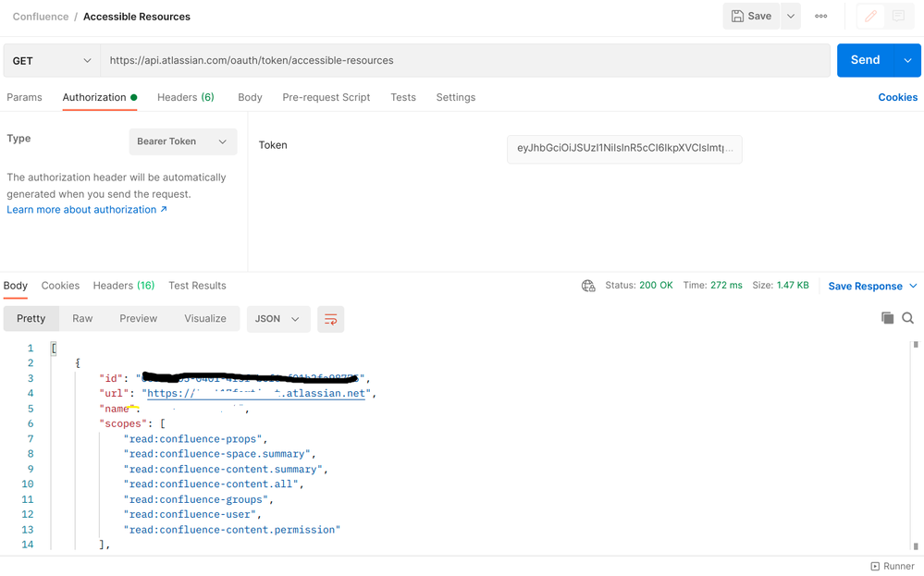Switch to Visualize view
Viewport: 924px width, 576px height.
tap(205, 319)
